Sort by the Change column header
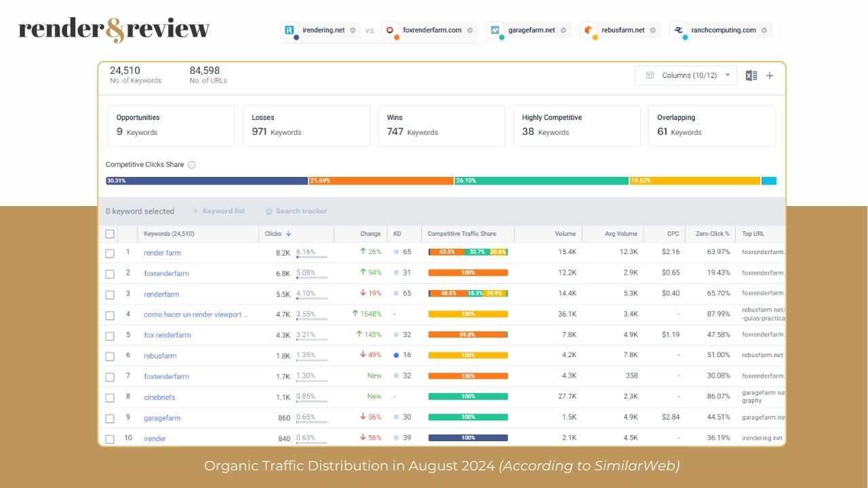Image resolution: width=868 pixels, height=488 pixels. pyautogui.click(x=370, y=234)
